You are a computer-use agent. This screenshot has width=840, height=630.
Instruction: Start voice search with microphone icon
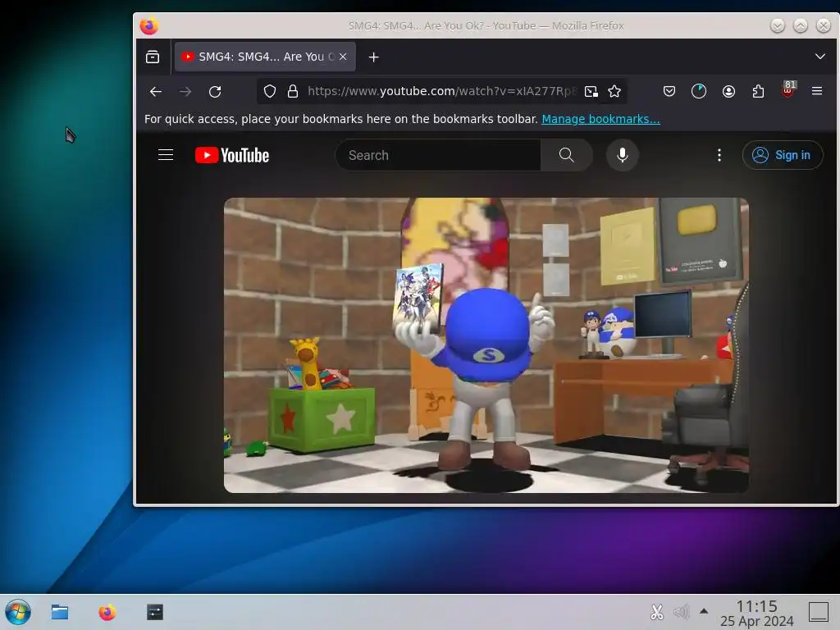coord(622,155)
